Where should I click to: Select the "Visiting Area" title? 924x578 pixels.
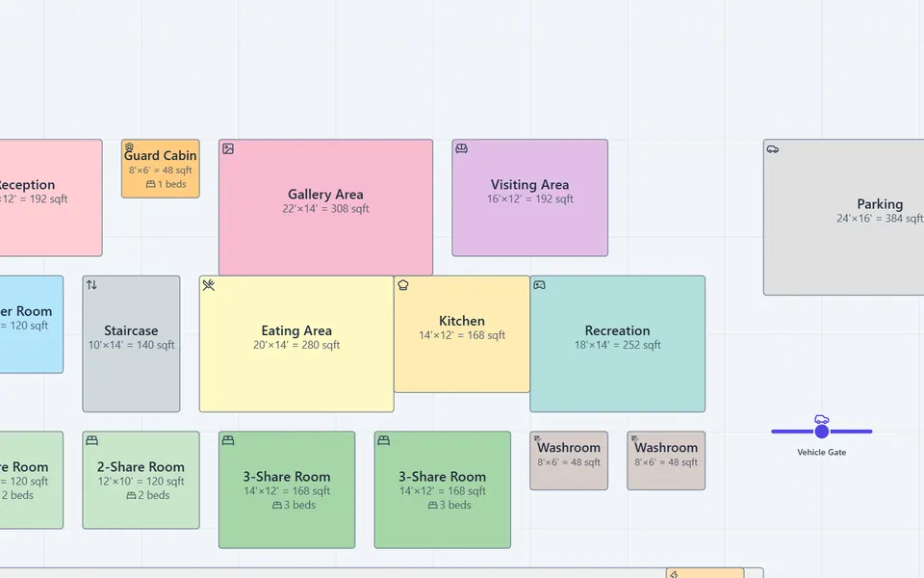click(x=529, y=185)
